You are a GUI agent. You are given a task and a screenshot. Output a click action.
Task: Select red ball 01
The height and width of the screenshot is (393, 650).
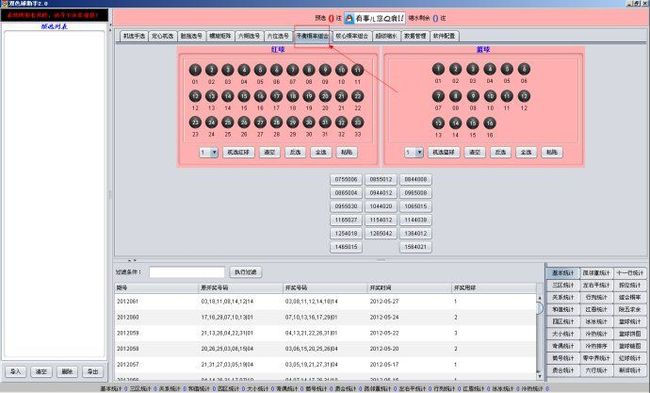coord(195,70)
